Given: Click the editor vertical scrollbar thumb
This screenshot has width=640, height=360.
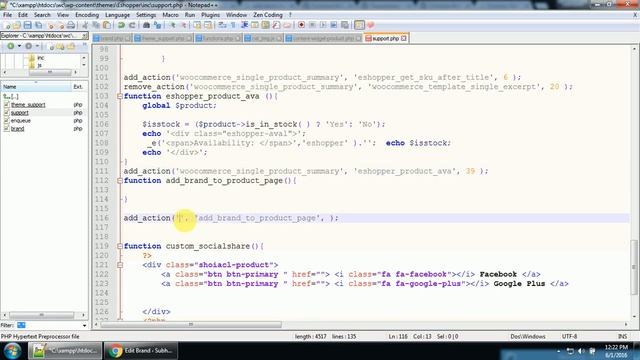Looking at the screenshot, I should point(634,267).
